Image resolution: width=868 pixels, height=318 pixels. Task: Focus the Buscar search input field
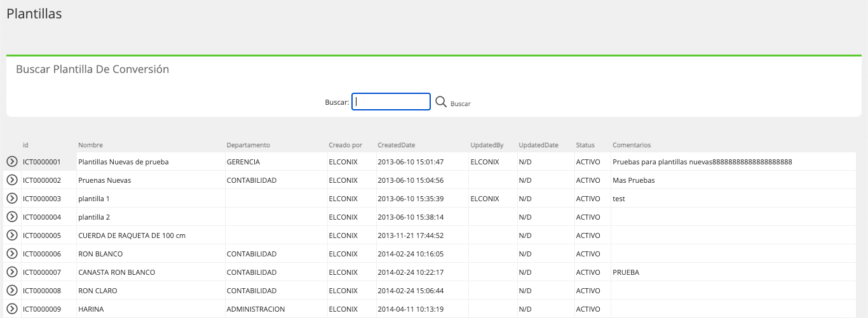point(391,102)
